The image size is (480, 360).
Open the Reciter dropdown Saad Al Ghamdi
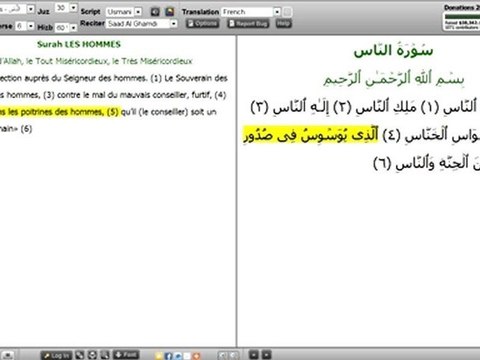[142, 24]
